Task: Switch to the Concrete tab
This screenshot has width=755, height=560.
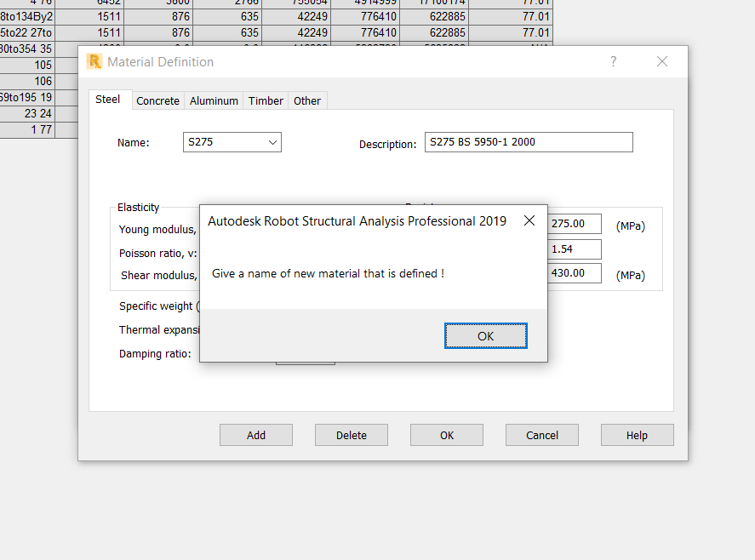Action: click(157, 100)
